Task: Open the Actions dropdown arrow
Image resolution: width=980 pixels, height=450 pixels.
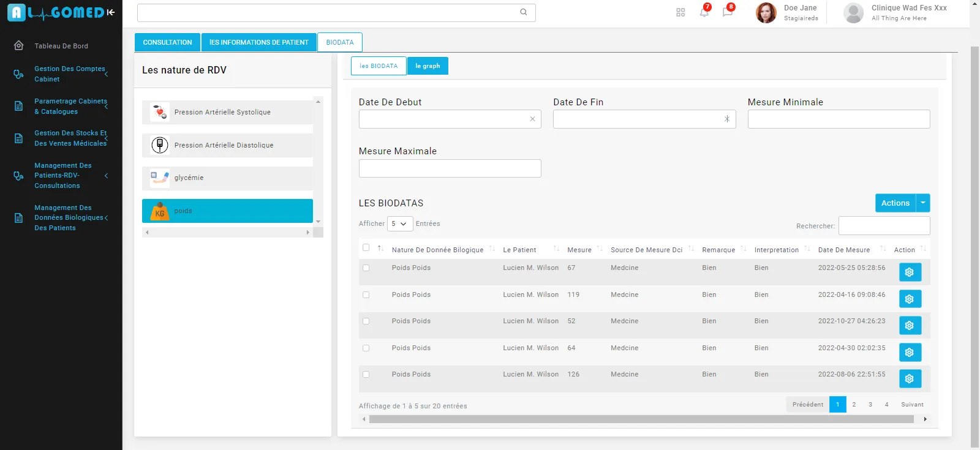Action: (x=923, y=203)
